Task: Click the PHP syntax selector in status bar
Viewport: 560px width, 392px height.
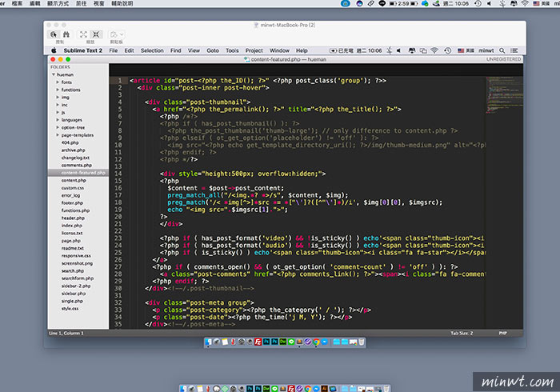Action: pyautogui.click(x=503, y=333)
